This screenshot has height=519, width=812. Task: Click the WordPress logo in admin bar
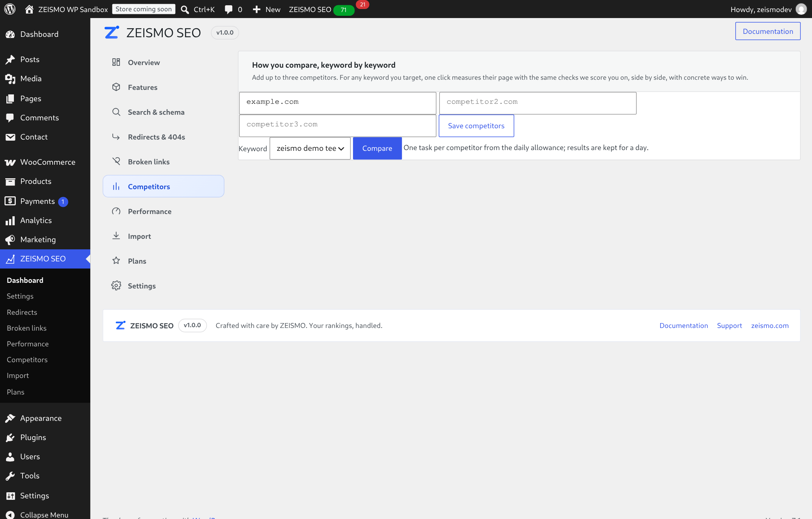(x=10, y=9)
